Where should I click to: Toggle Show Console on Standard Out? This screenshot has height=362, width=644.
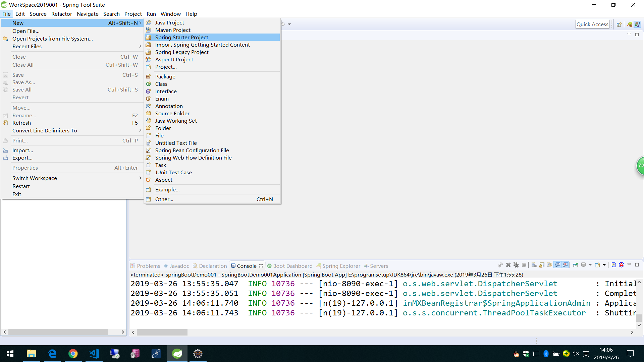click(557, 265)
